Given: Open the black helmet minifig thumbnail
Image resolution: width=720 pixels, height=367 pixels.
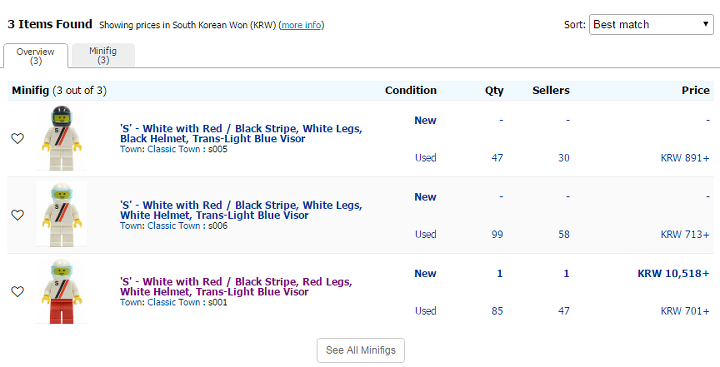Looking at the screenshot, I should [x=62, y=138].
